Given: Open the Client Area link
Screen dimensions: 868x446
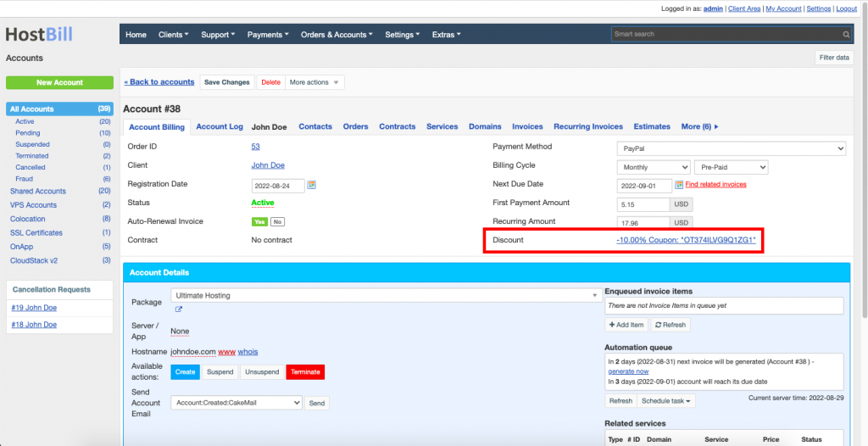Looking at the screenshot, I should [x=744, y=8].
